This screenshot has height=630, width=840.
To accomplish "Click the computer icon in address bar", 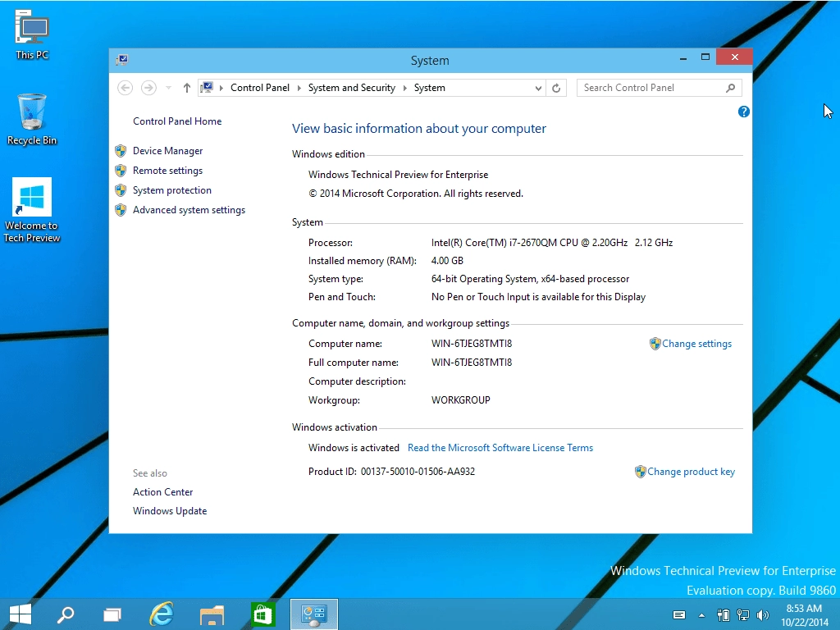I will coord(207,87).
